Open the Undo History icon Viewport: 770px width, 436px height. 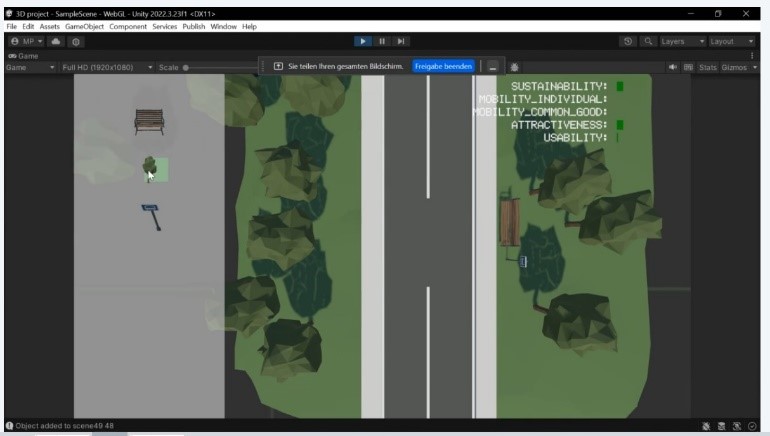pos(628,41)
